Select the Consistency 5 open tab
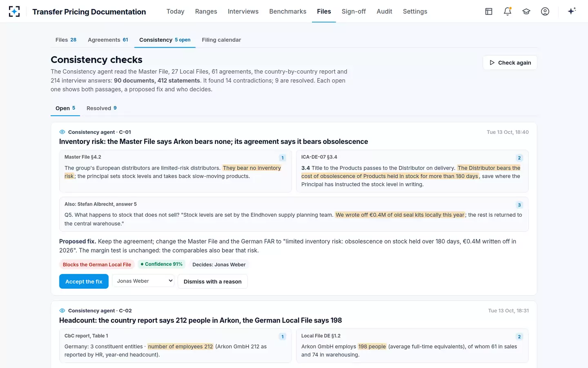The height and width of the screenshot is (368, 588). [165, 40]
